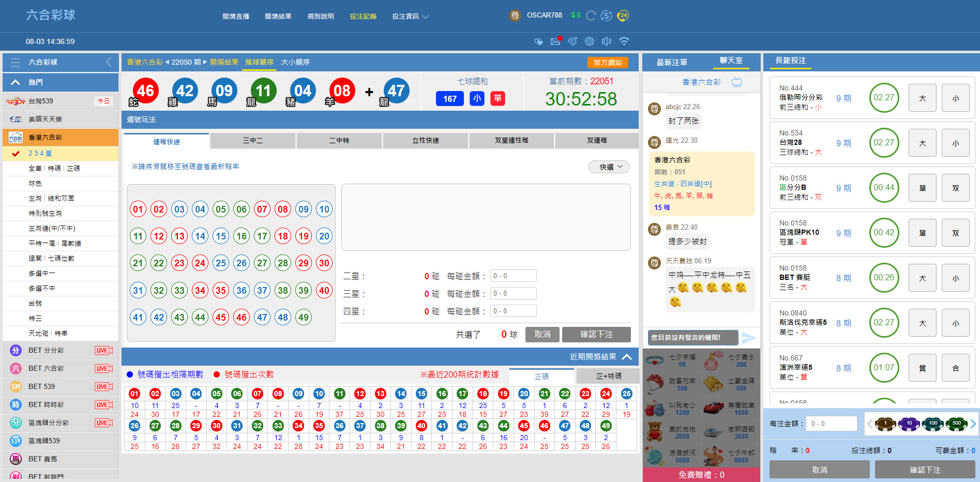The image size is (980, 482).
Task: Click the theme paintbrush icon
Action: click(572, 41)
